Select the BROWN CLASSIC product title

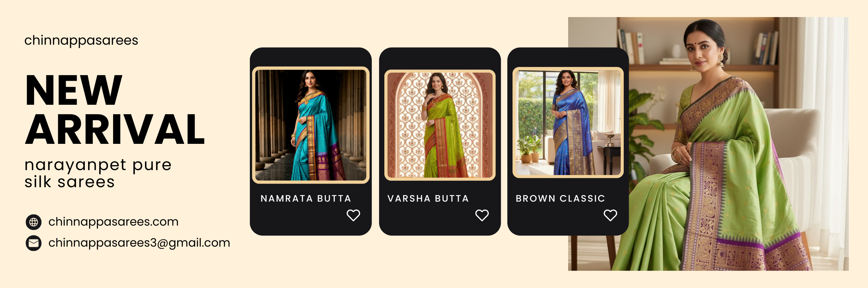pos(560,198)
